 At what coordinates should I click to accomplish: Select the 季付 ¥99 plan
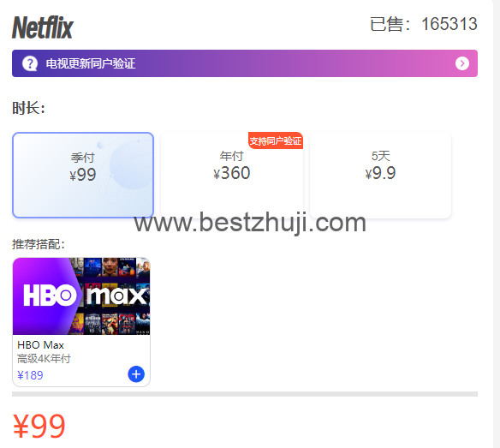coord(83,176)
